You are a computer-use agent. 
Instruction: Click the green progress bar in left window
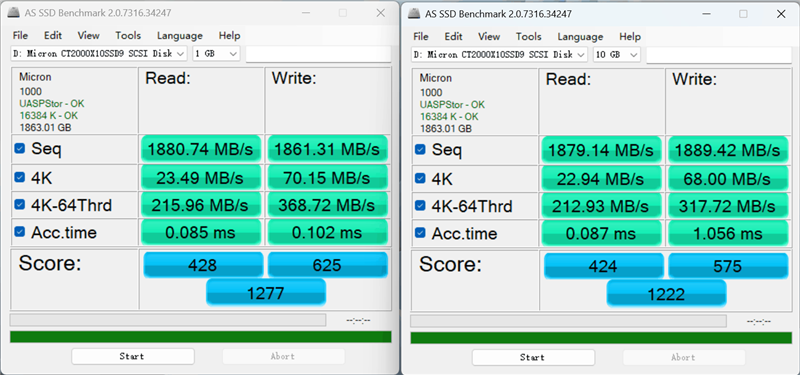tap(201, 337)
